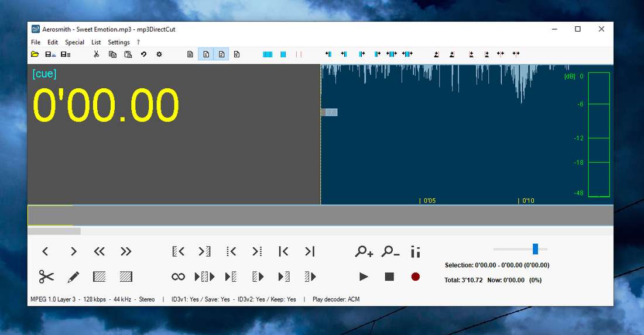
Task: Click the Selection time readout text
Action: pos(497,265)
